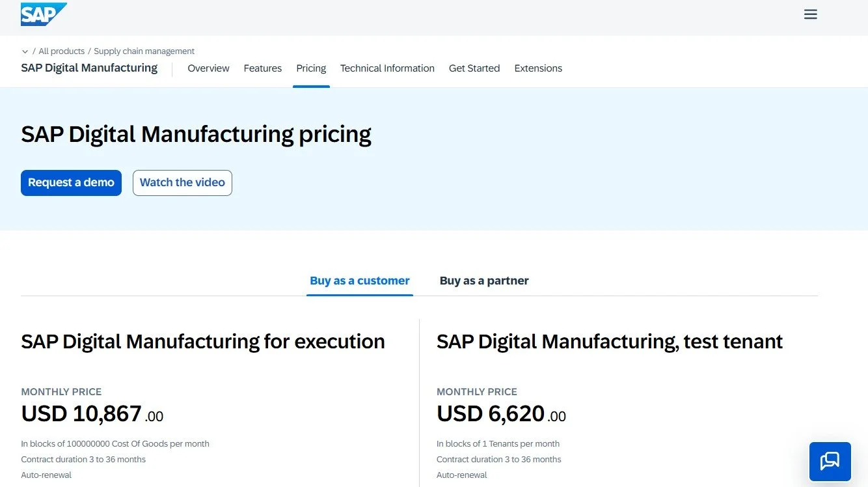
Task: Open Technical Information tab
Action: click(387, 68)
